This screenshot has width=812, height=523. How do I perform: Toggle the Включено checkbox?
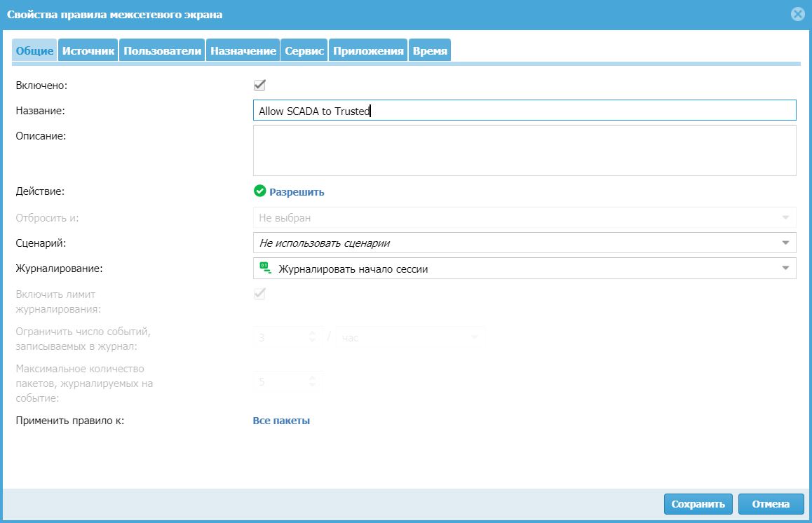click(x=259, y=85)
